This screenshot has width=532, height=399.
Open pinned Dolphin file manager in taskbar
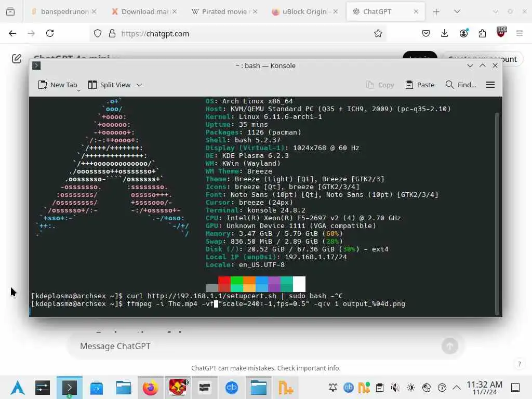tap(124, 388)
